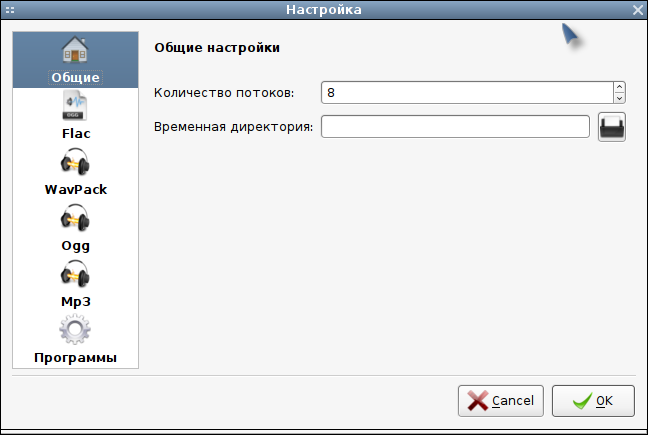This screenshot has height=435, width=648.
Task: Open the window menu in title bar
Action: 10,10
